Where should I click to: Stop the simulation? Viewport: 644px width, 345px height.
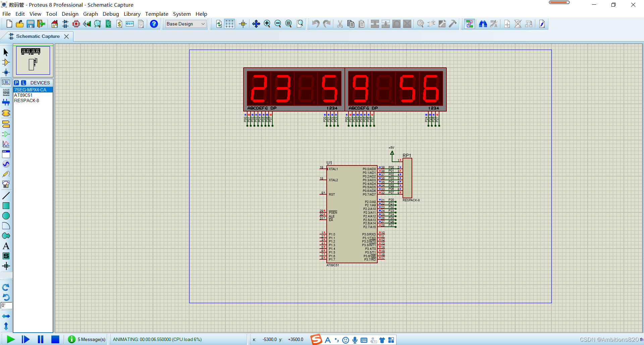(55, 339)
